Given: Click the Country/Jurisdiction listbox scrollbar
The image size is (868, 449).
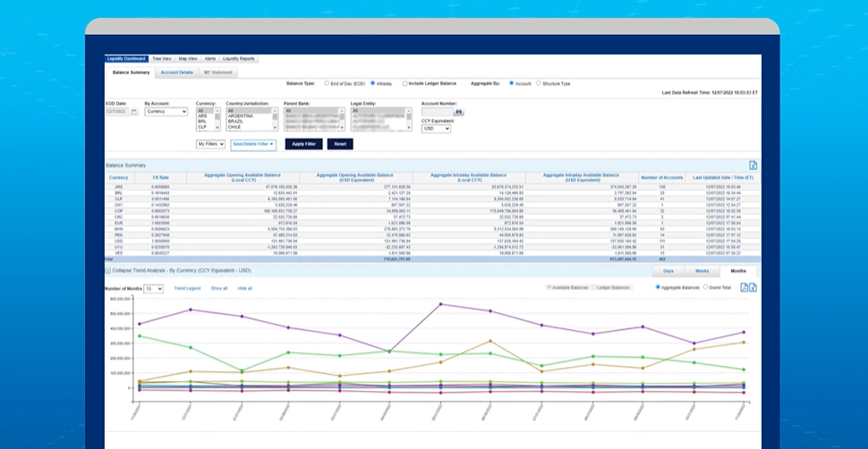Looking at the screenshot, I should point(275,119).
